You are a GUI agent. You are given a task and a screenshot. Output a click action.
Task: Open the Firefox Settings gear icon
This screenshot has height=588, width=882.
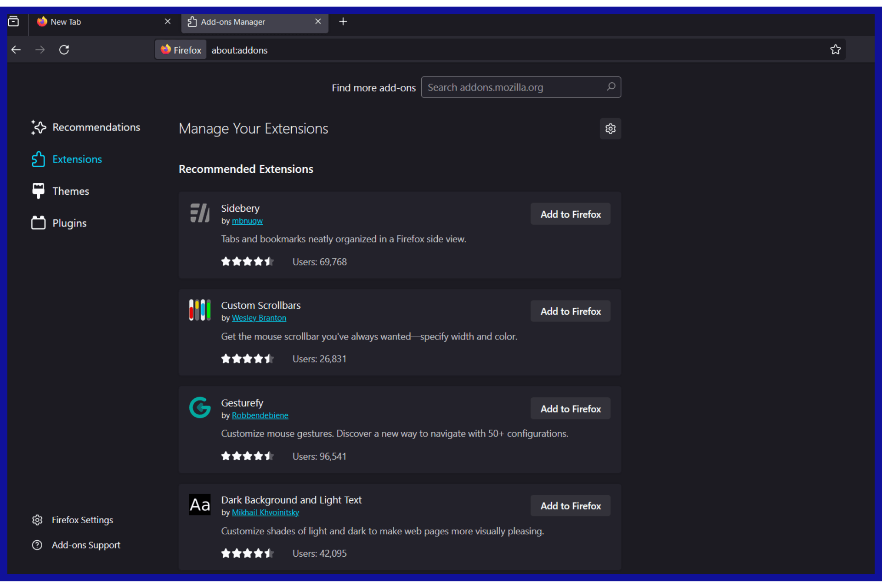[x=37, y=520]
